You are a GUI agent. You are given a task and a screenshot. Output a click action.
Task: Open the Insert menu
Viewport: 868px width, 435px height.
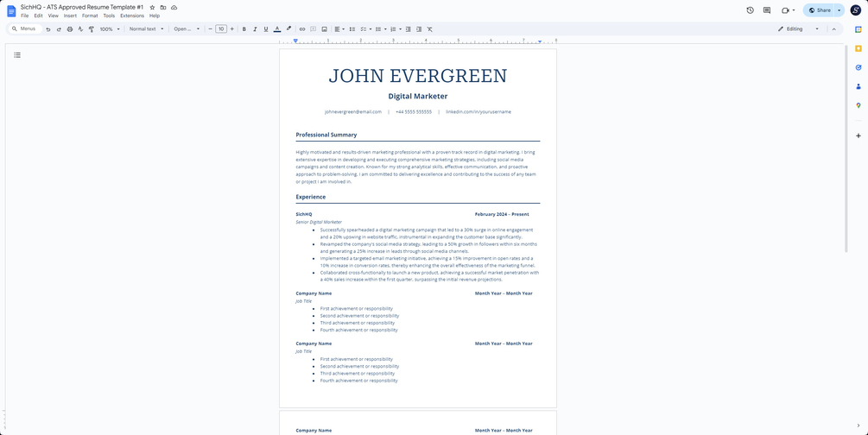tap(70, 16)
